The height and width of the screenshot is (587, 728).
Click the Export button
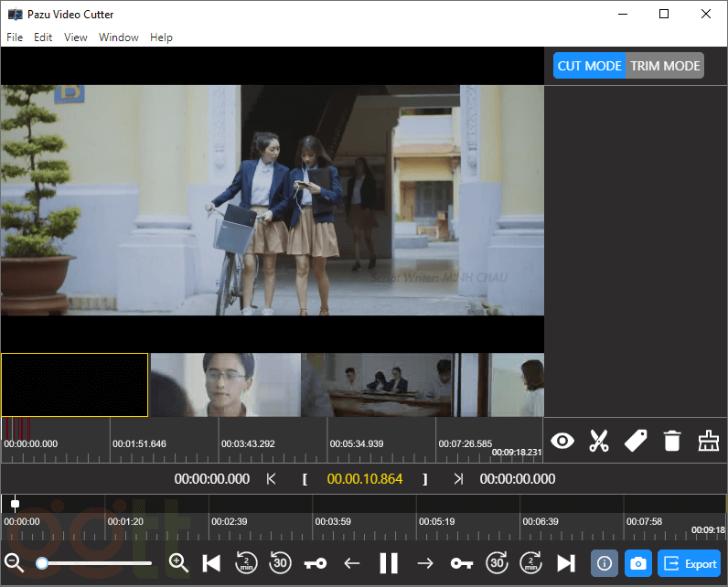coord(689,563)
